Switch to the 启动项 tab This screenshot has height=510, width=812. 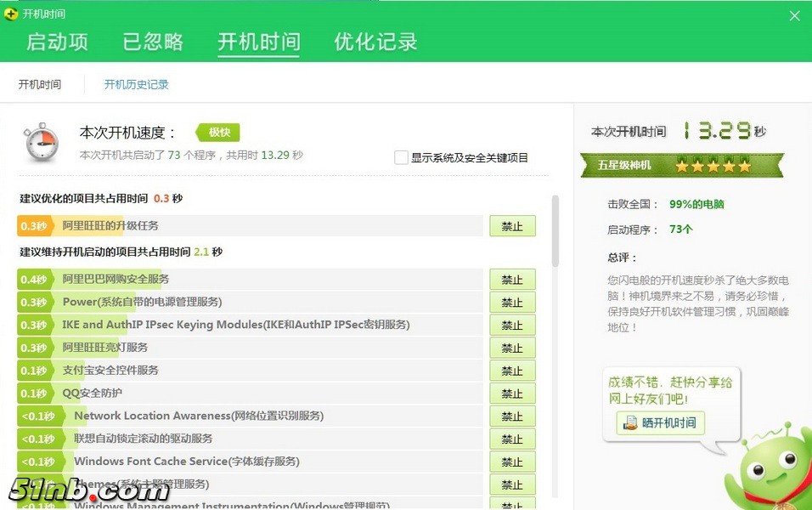tap(57, 42)
